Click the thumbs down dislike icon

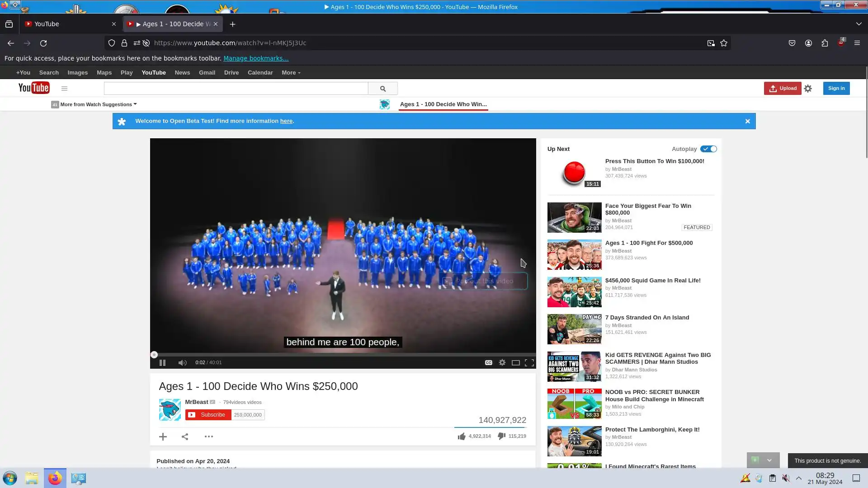(x=501, y=436)
